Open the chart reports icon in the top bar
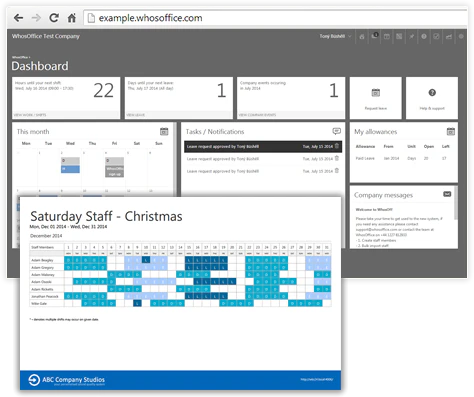474x397 pixels. point(449,36)
